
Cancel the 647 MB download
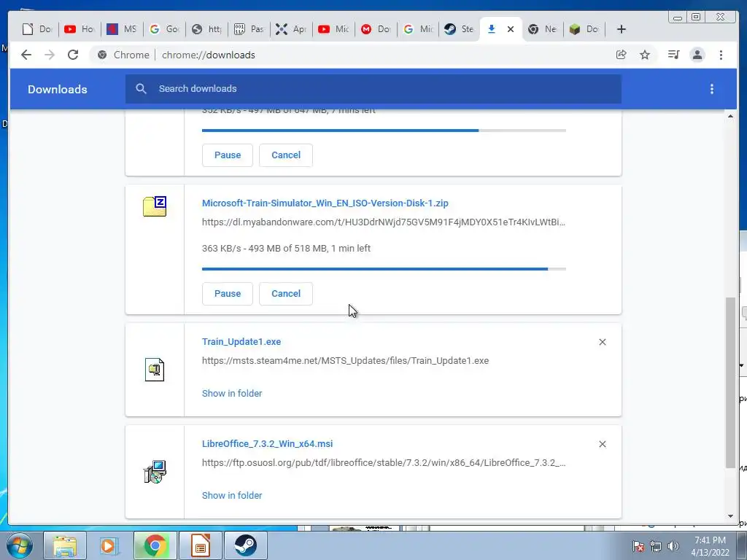coord(286,155)
